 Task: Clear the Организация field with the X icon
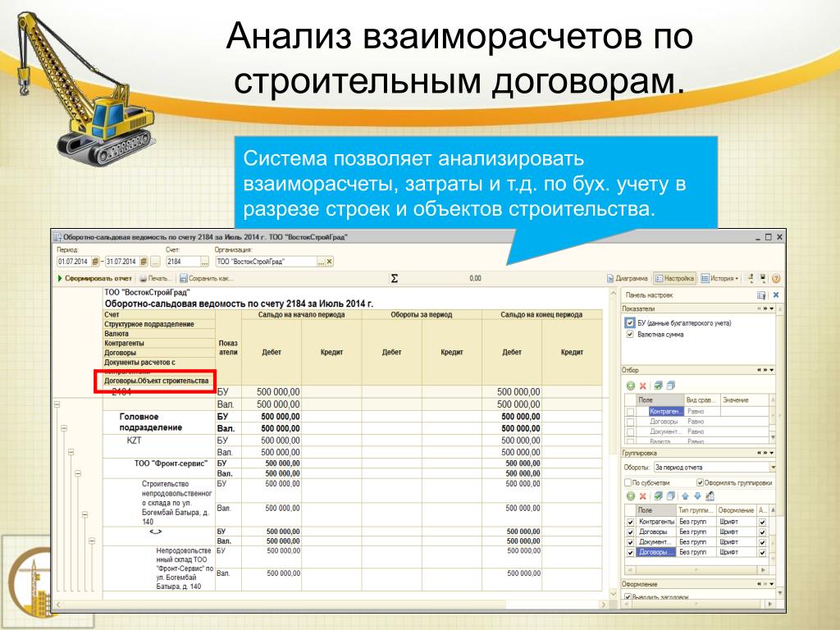click(x=330, y=262)
